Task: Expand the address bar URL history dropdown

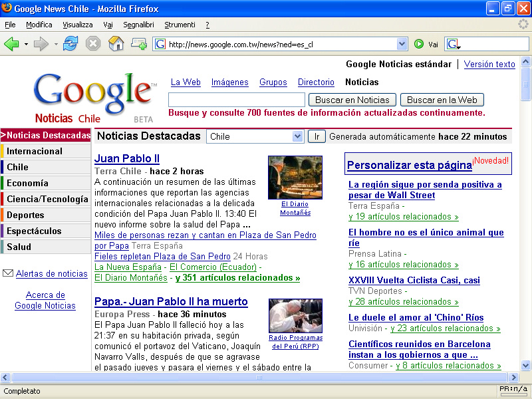Action: (x=402, y=44)
